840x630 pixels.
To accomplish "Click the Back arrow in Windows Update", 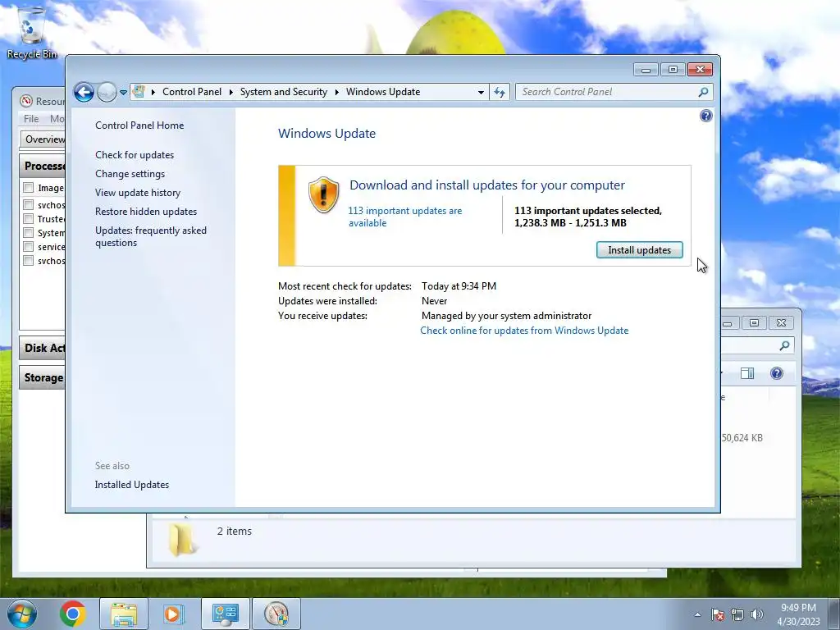I will (84, 92).
